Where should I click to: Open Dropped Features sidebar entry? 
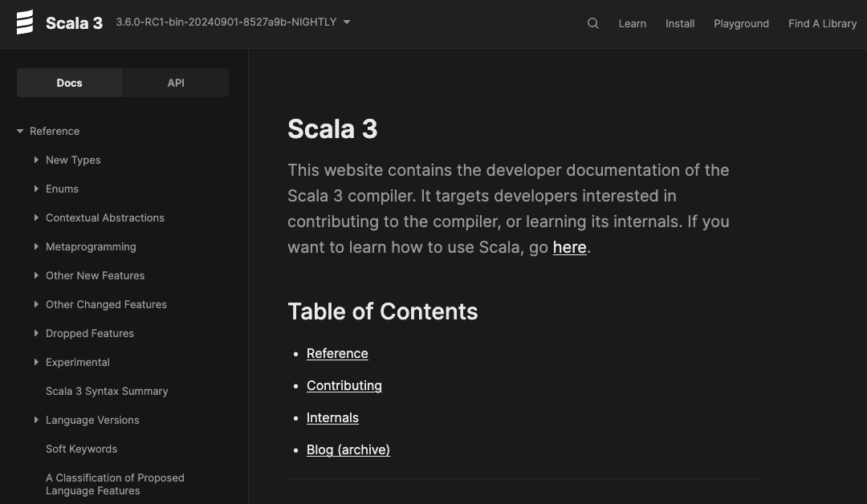coord(90,333)
